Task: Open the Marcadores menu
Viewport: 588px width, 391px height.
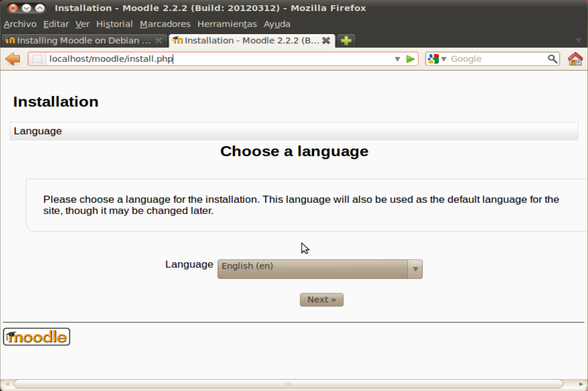Action: pos(165,24)
